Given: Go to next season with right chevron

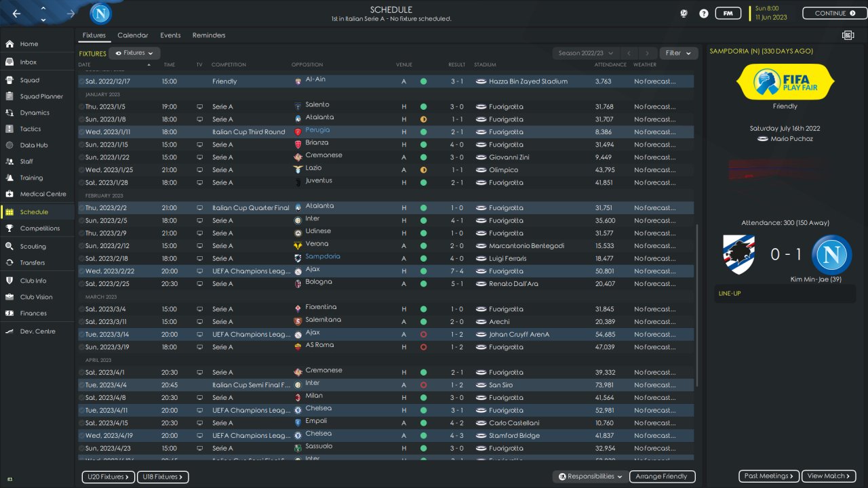Looking at the screenshot, I should click(648, 53).
